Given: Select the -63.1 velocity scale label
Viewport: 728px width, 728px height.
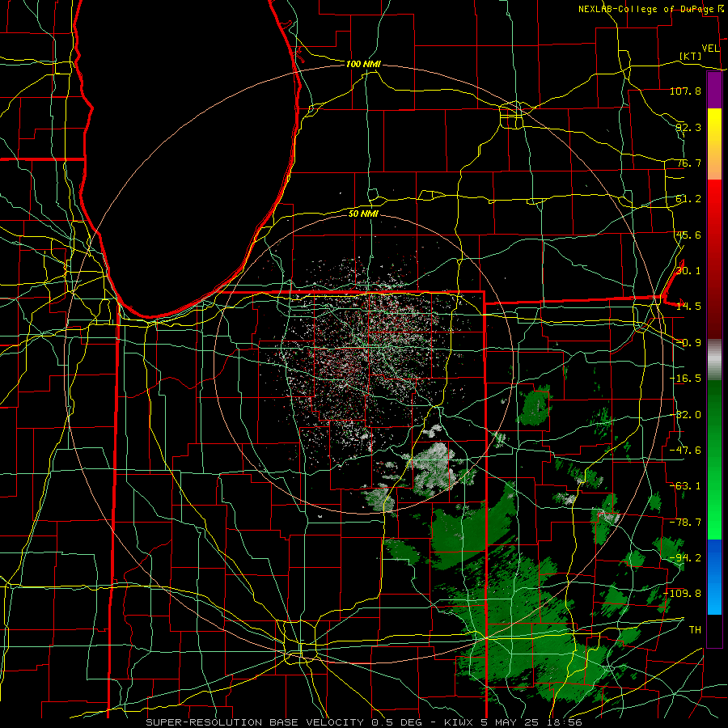Looking at the screenshot, I should (x=685, y=486).
